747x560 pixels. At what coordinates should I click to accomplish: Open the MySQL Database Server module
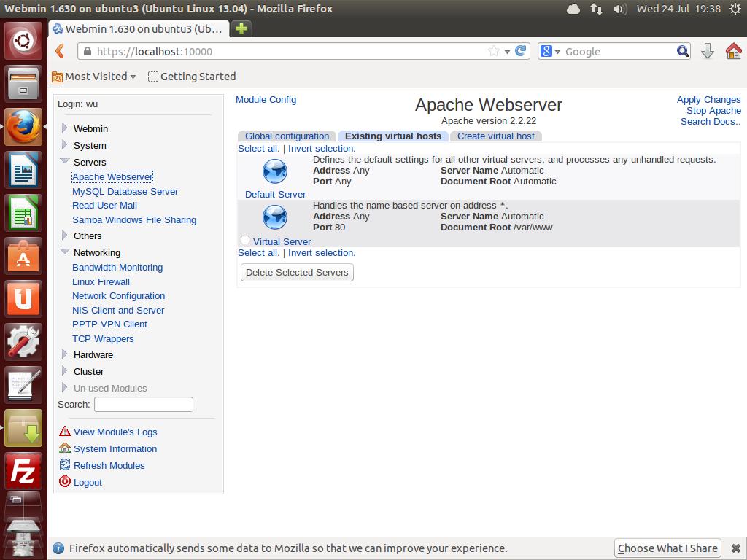125,191
